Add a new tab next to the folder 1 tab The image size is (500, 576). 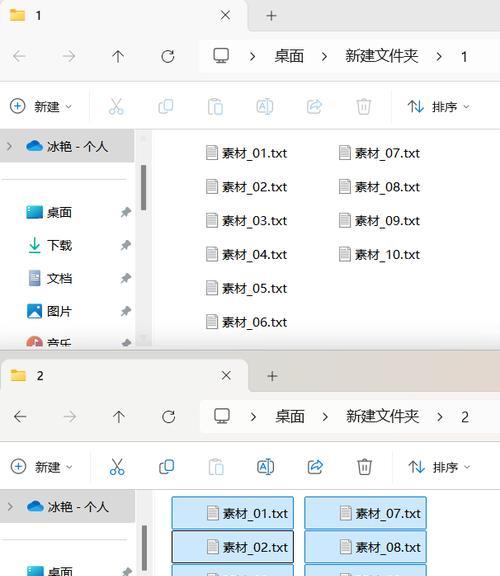tap(271, 16)
